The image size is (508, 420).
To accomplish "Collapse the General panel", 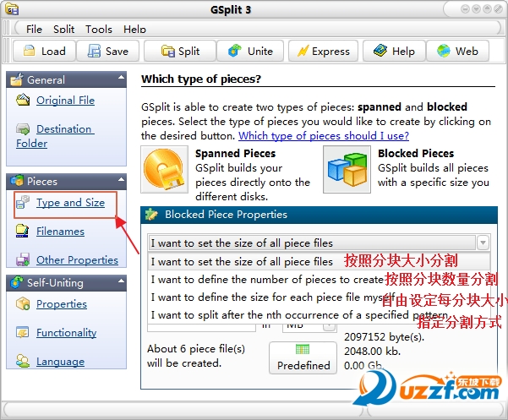I will (121, 78).
